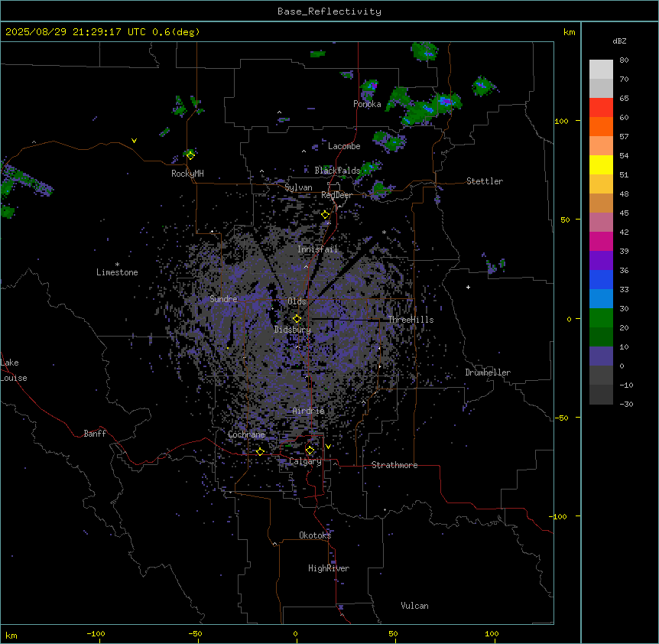
Task: Click the Lacombe town label
Action: (x=344, y=146)
